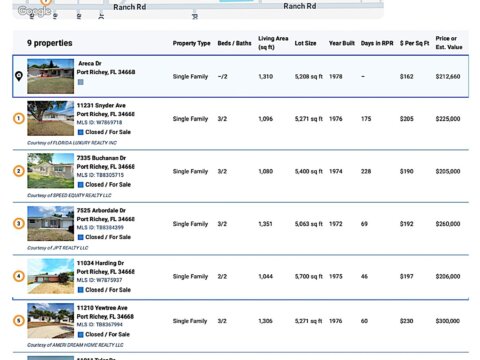The height and width of the screenshot is (360, 480).
Task: Click the orange marker number 4
Action: (x=19, y=276)
